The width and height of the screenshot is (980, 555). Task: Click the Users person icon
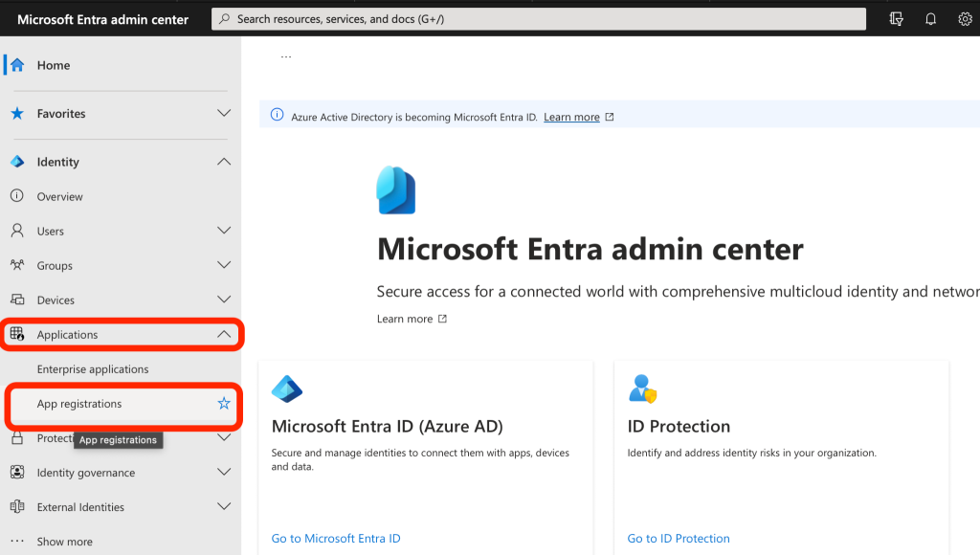pyautogui.click(x=17, y=231)
